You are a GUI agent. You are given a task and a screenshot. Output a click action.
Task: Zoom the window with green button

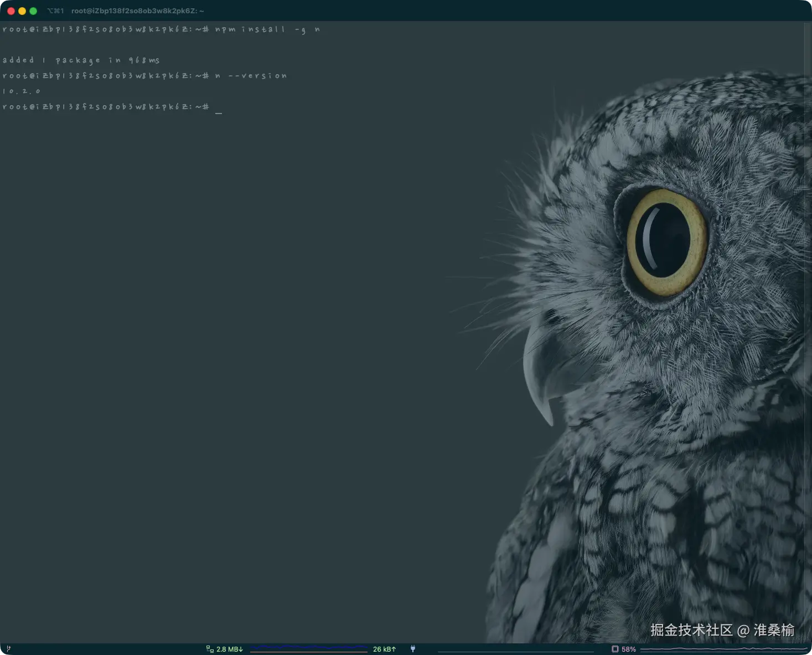(x=33, y=11)
